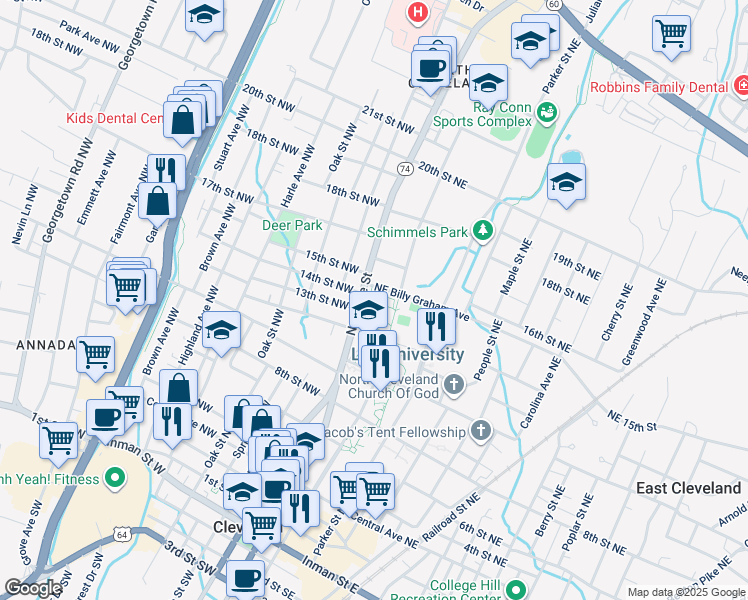Click the Kids Dental Center label
Image resolution: width=748 pixels, height=600 pixels.
[114, 118]
